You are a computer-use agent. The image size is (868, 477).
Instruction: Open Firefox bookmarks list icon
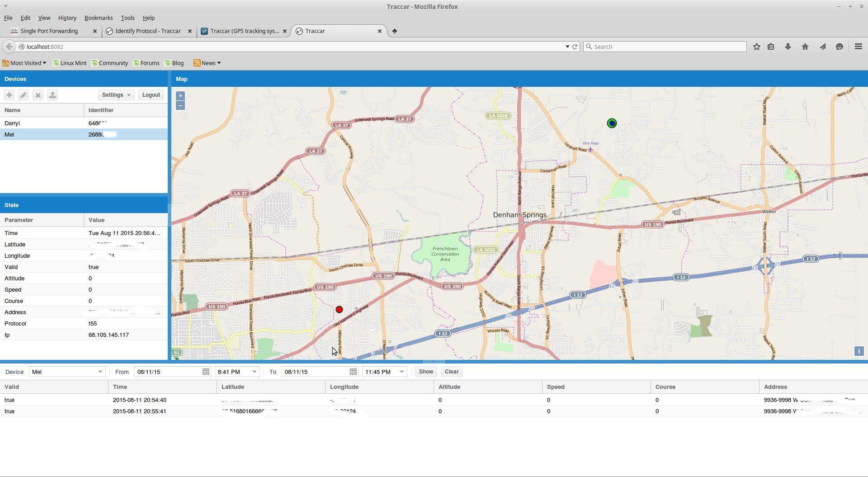point(771,47)
